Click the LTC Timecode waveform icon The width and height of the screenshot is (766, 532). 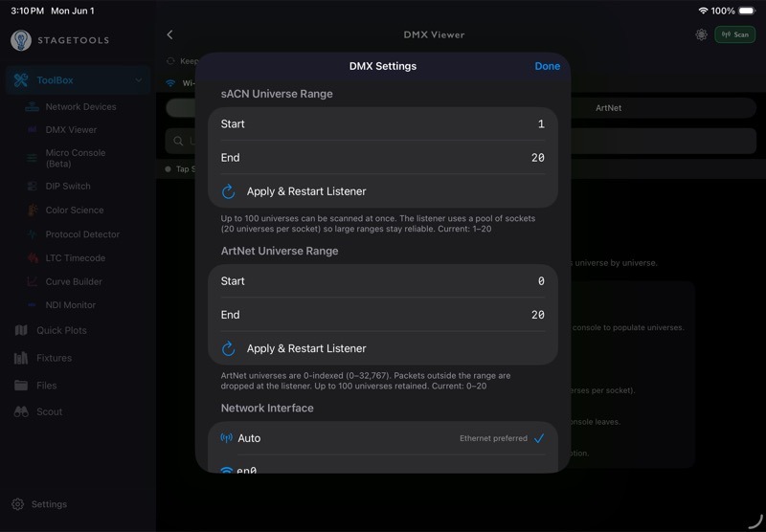click(33, 257)
